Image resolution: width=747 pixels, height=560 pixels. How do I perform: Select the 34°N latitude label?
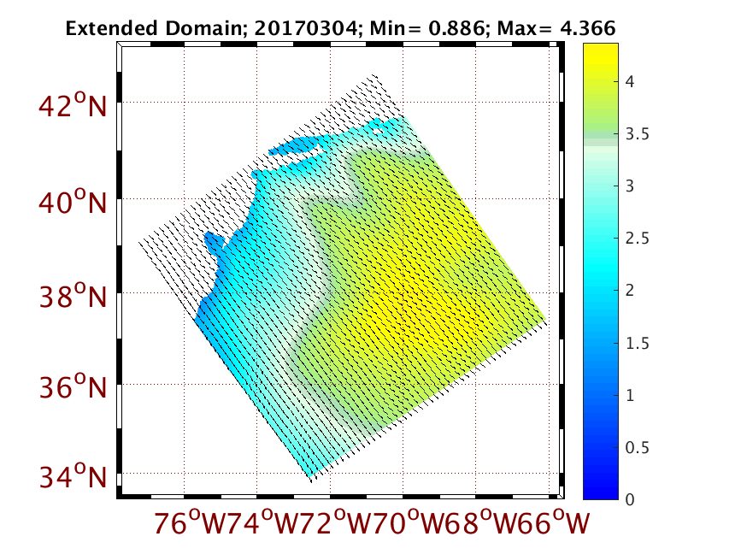click(73, 475)
